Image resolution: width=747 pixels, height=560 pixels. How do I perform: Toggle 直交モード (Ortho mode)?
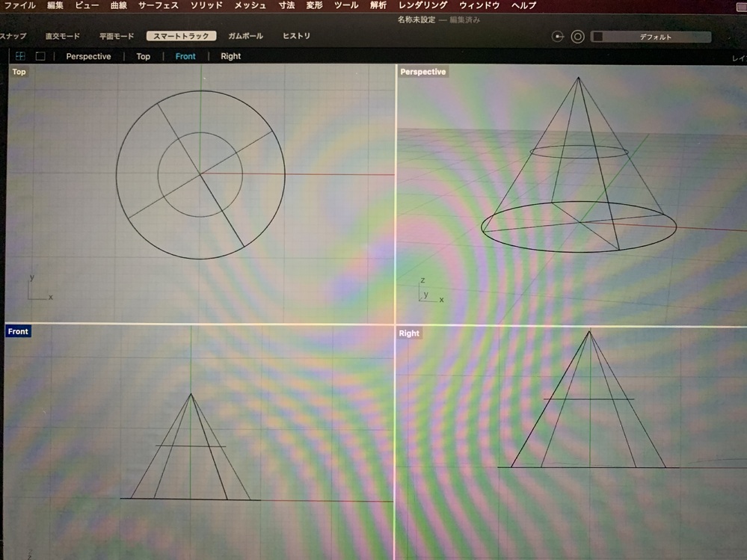[x=62, y=36]
